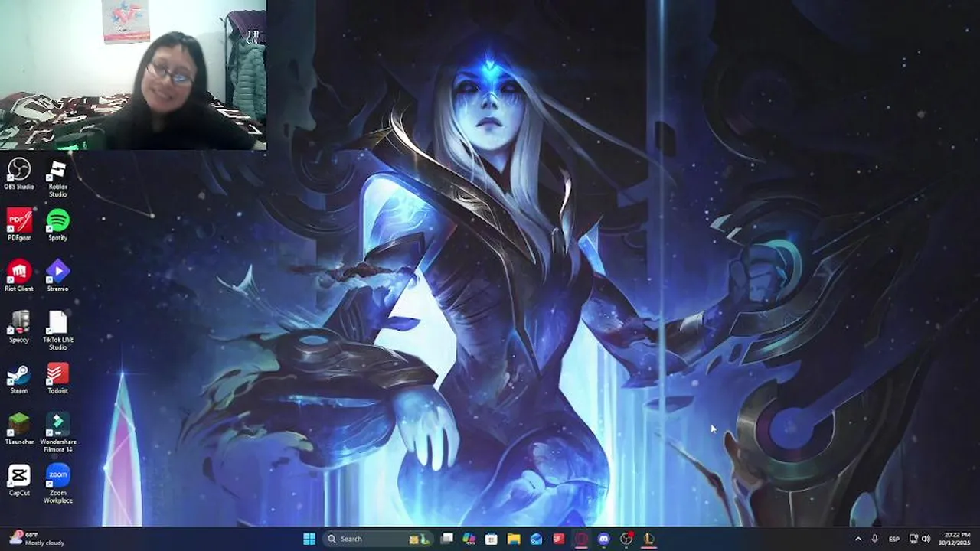Click the taskbar Search box

[x=378, y=539]
